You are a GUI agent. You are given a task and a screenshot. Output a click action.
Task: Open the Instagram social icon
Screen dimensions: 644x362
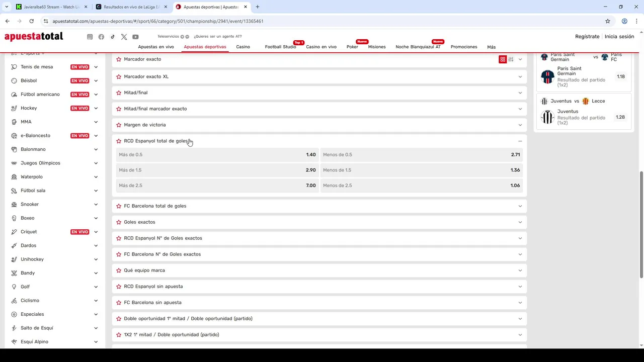(x=90, y=37)
